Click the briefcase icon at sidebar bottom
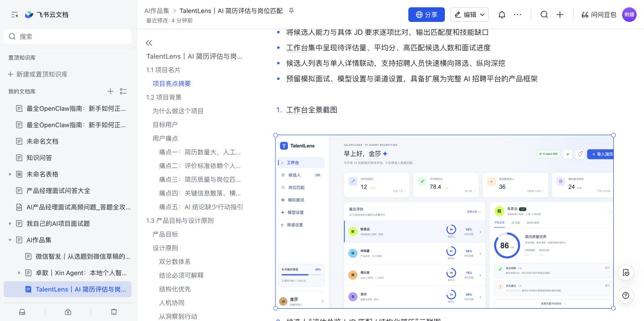644x321 pixels. pyautogui.click(x=68, y=312)
